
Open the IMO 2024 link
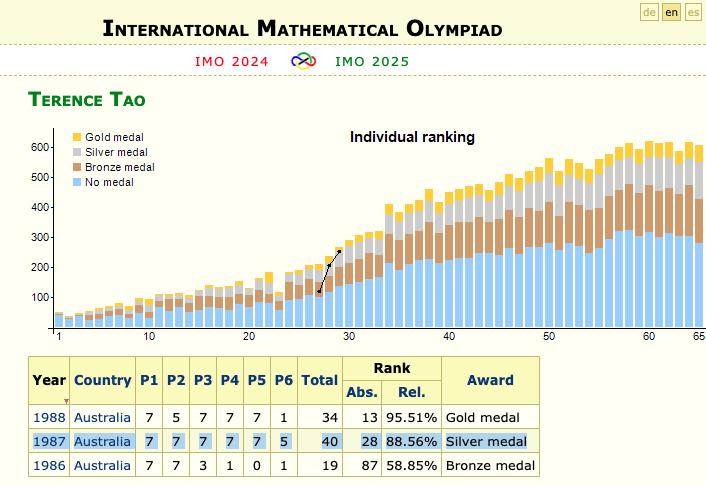231,62
